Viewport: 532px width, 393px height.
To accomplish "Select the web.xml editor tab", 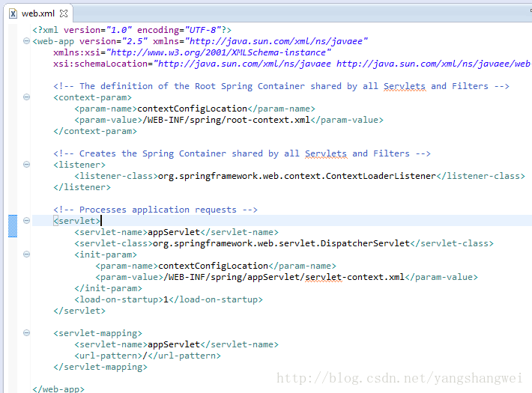I will pyautogui.click(x=37, y=13).
